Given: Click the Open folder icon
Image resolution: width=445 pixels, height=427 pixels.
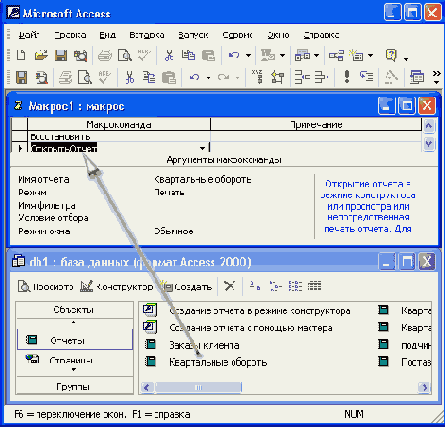Looking at the screenshot, I should point(41,55).
